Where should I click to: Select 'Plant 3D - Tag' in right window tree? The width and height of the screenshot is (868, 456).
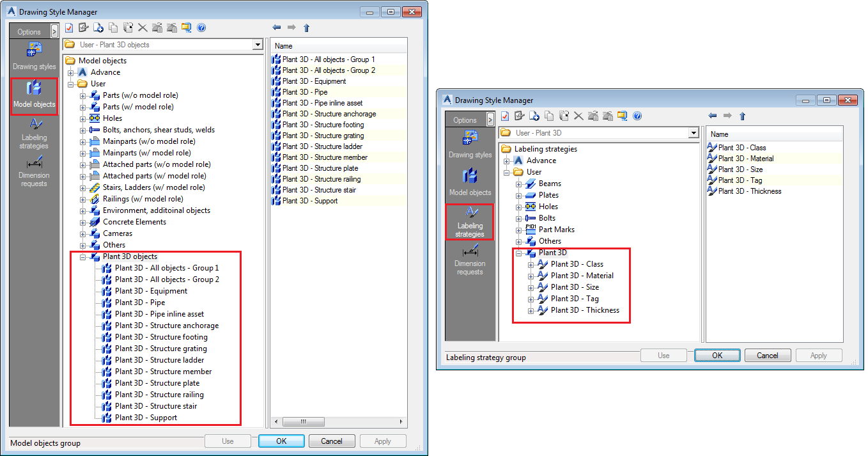(575, 299)
